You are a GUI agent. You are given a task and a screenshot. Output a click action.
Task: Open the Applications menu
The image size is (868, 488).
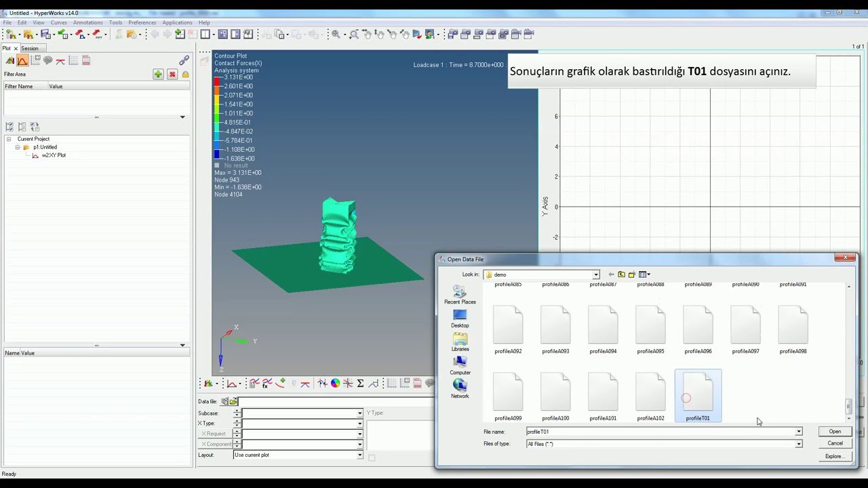pos(178,22)
